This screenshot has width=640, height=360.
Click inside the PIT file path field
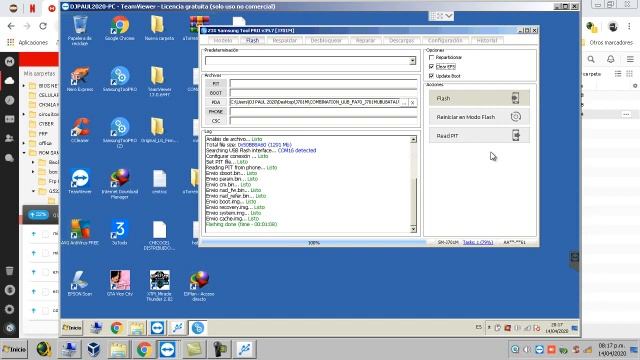point(323,84)
